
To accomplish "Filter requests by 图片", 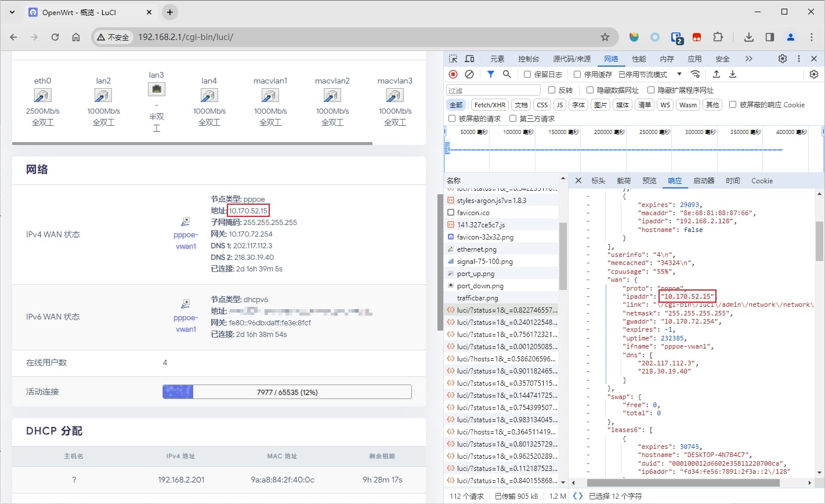I will click(x=600, y=104).
